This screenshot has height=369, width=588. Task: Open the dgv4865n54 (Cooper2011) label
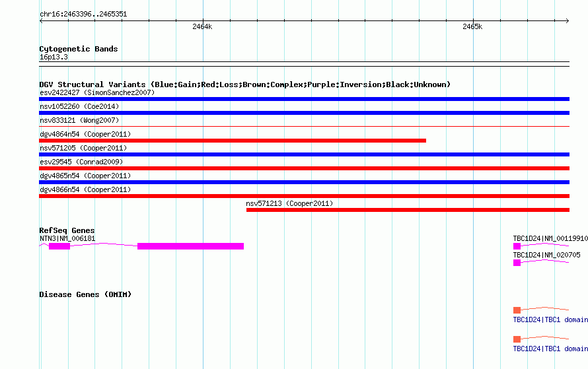pyautogui.click(x=85, y=176)
